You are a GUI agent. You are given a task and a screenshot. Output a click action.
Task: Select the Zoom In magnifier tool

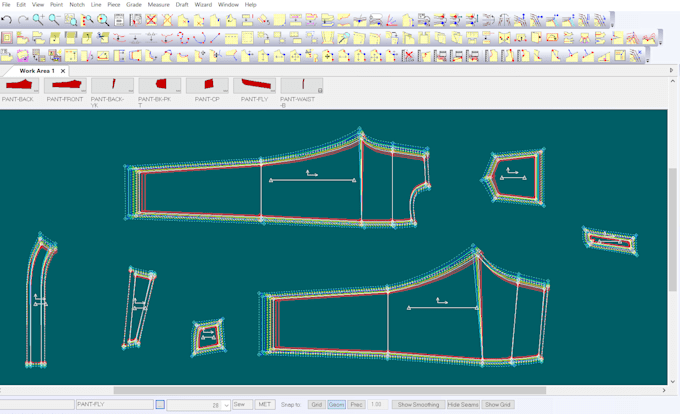pyautogui.click(x=38, y=20)
